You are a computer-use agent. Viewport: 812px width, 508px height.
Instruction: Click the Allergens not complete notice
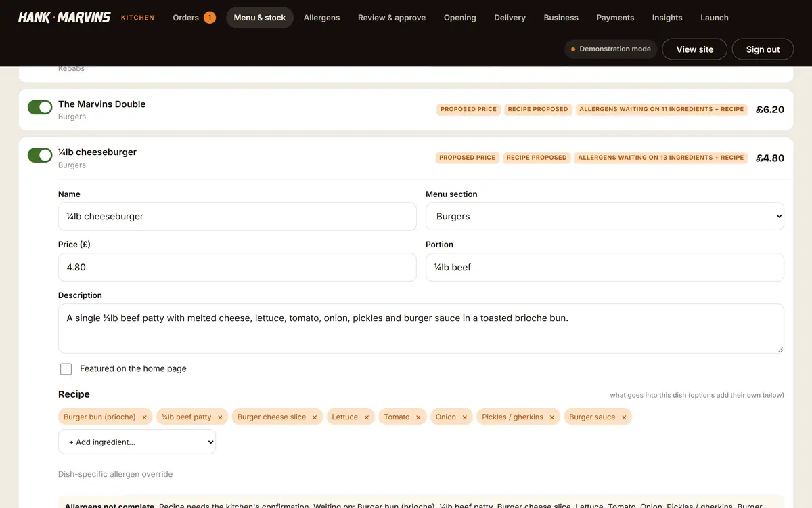421,503
